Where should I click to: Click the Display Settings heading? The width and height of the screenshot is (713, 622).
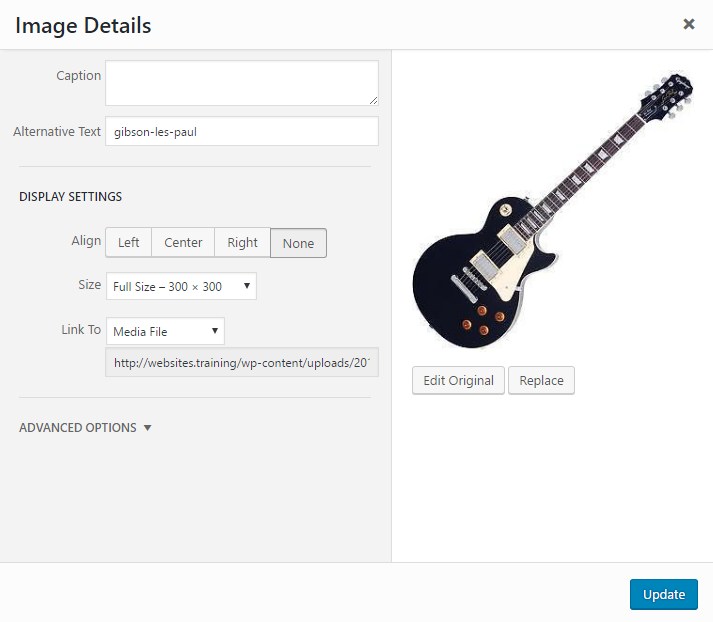[x=70, y=196]
